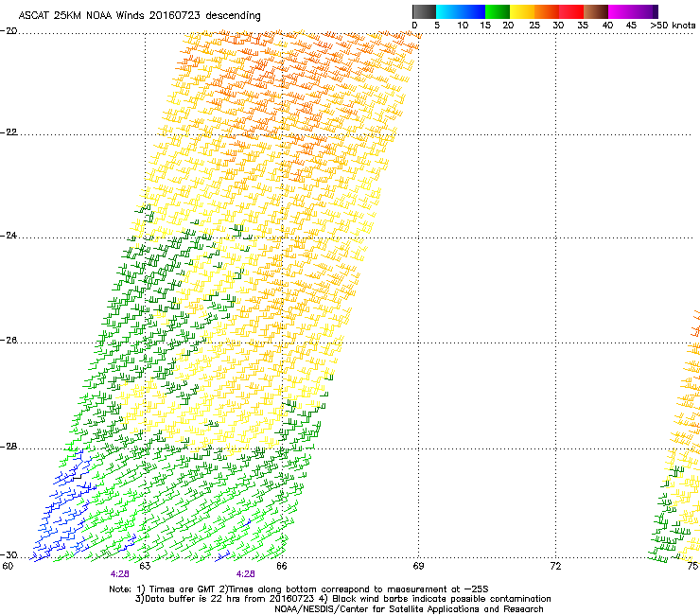Click latitude label '-22'

click(9, 132)
